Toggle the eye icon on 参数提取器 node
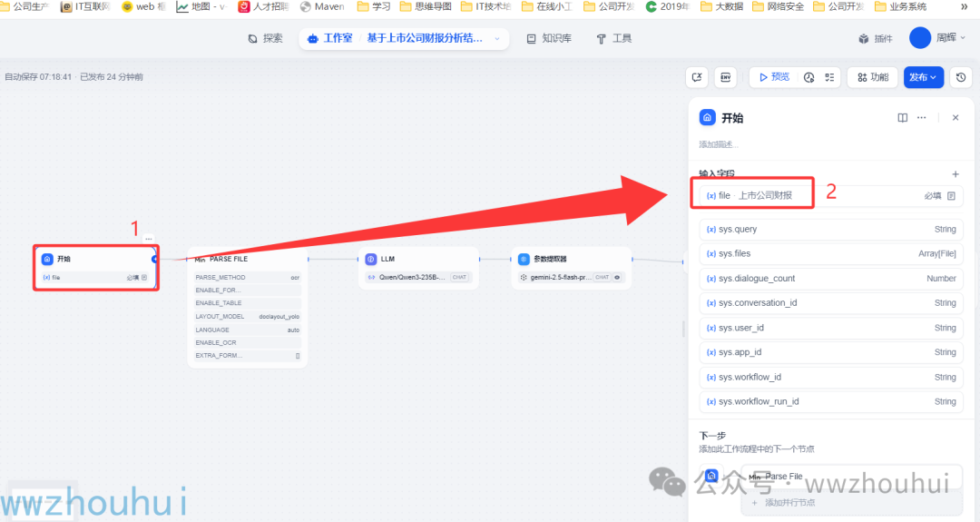The image size is (980, 522). (x=617, y=278)
